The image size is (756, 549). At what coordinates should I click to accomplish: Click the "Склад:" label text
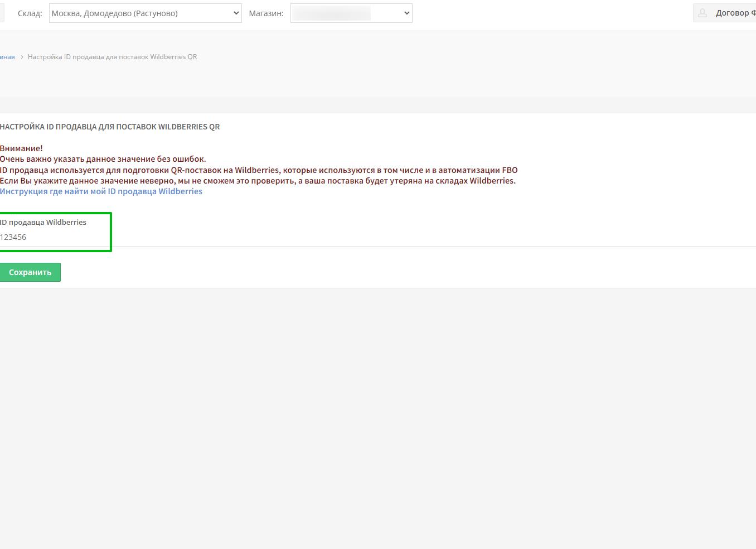pyautogui.click(x=30, y=13)
